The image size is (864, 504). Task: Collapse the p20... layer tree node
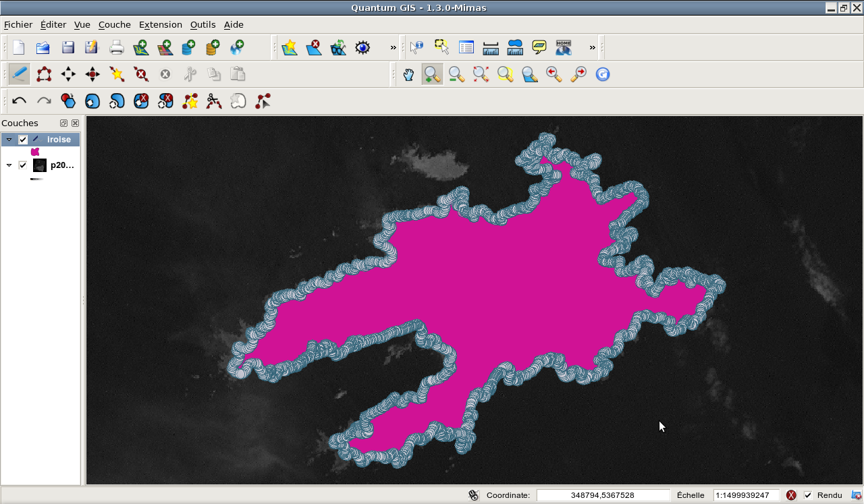pyautogui.click(x=9, y=165)
